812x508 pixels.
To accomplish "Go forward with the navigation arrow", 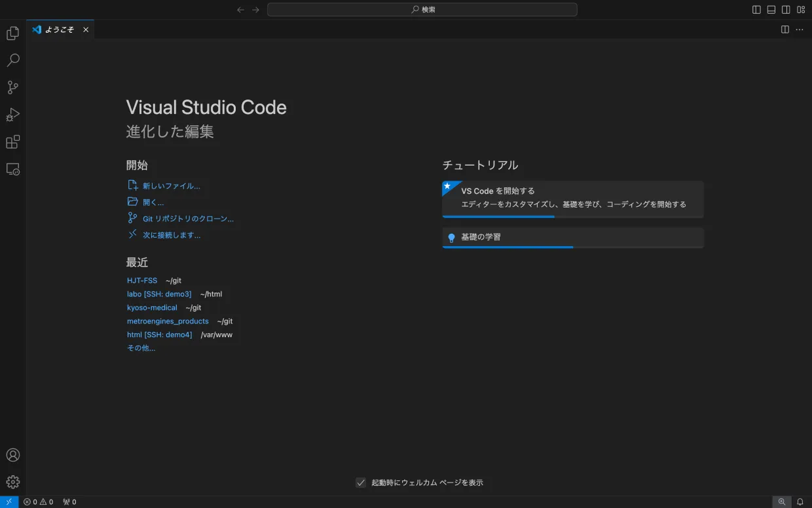I will click(256, 10).
